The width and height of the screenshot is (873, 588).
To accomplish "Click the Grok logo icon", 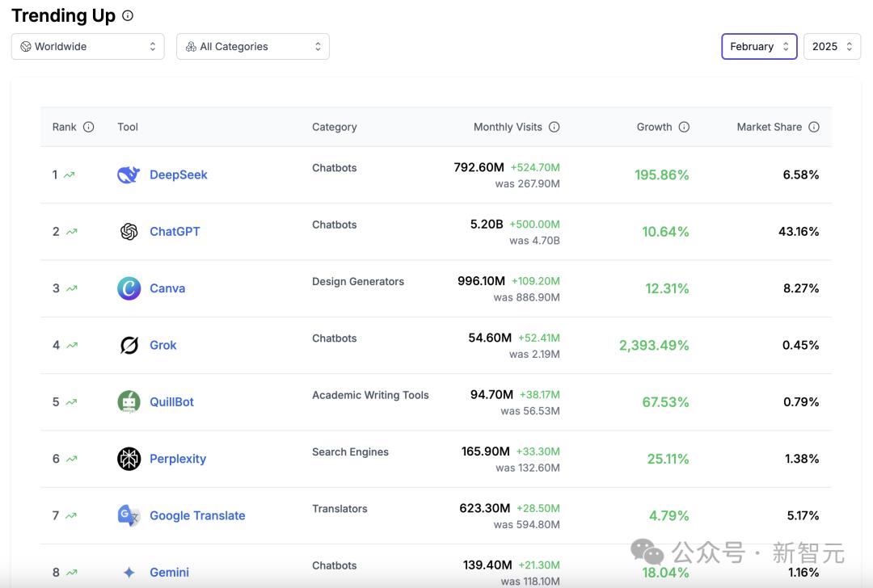I will [x=129, y=345].
